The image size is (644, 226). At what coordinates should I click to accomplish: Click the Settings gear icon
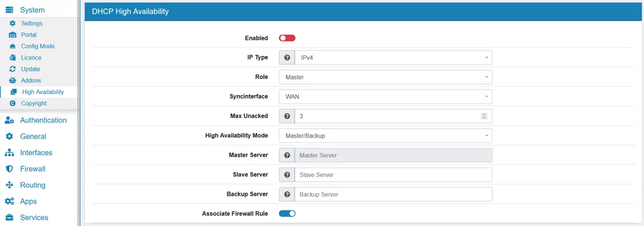(13, 24)
